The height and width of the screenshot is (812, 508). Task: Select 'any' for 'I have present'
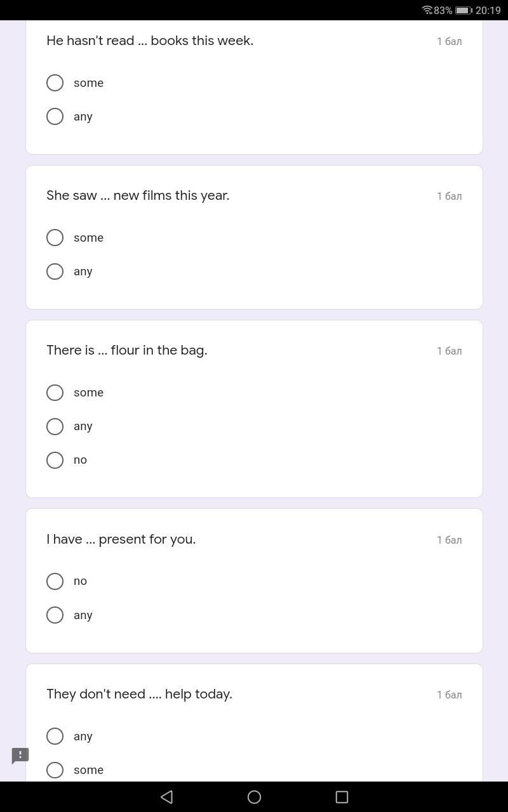[x=55, y=615]
